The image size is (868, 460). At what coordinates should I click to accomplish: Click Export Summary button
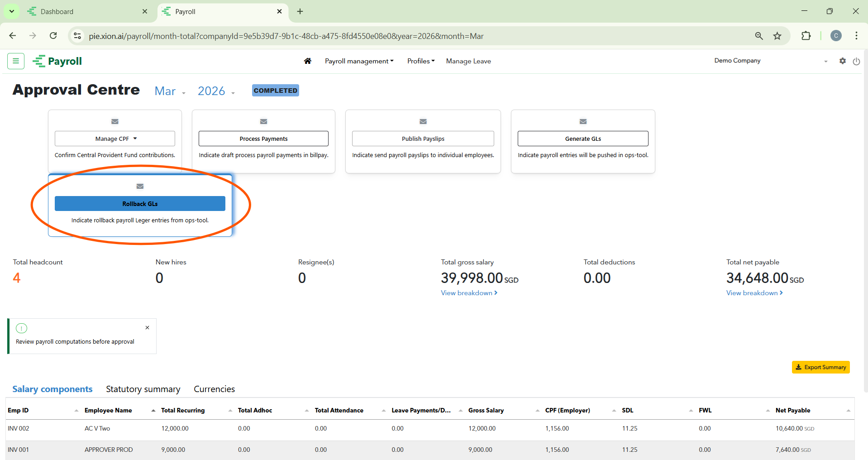[820, 367]
